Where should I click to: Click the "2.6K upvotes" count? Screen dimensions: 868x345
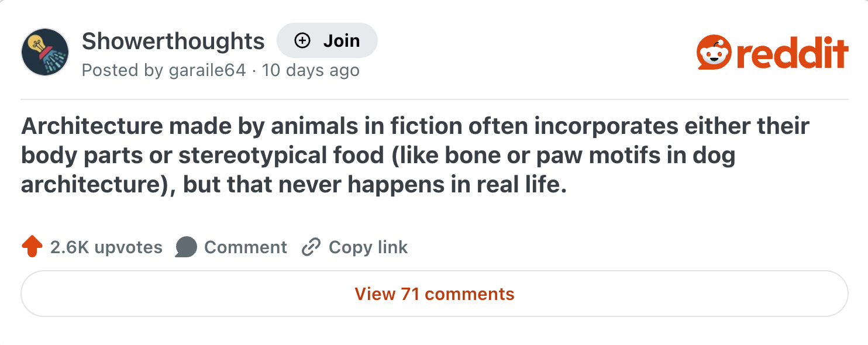click(x=106, y=247)
